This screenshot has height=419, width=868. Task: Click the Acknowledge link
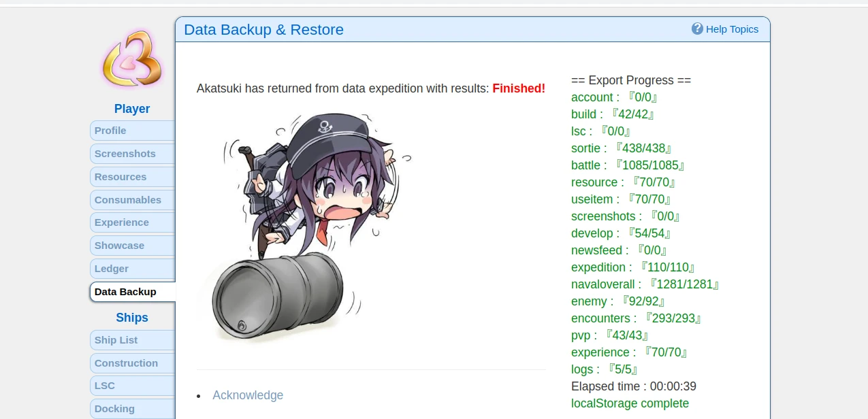click(x=248, y=395)
